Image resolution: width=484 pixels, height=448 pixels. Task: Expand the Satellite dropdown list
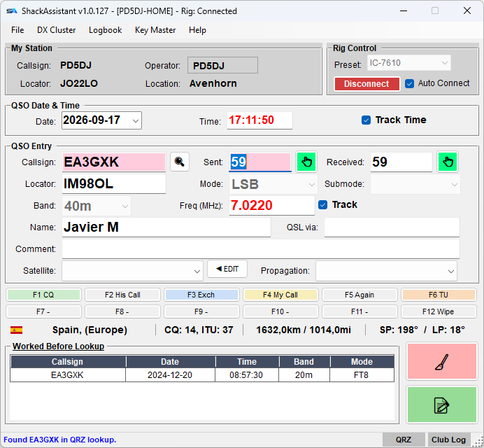[197, 272]
